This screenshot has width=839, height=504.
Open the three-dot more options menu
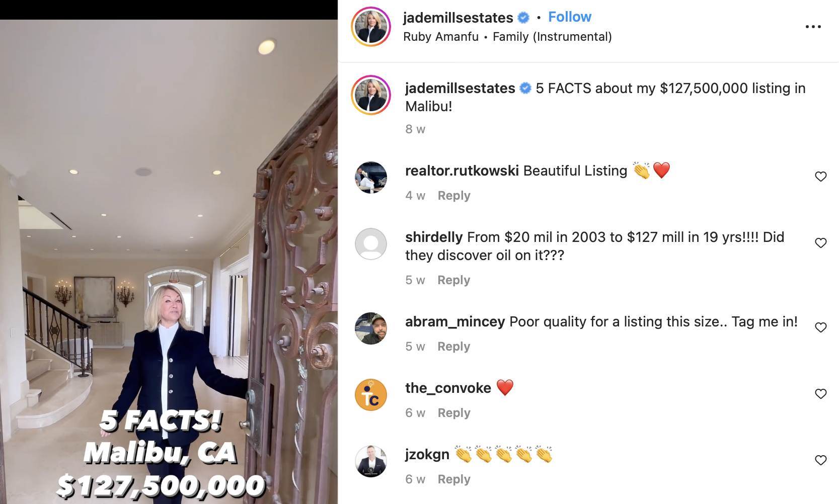click(x=813, y=27)
